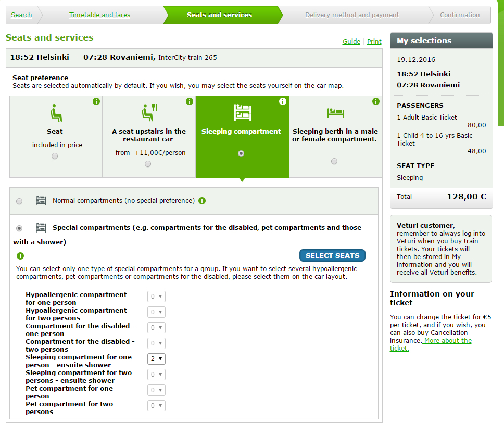Select Normal compartments radio button
Viewport: 504px width, 425px height.
19,201
